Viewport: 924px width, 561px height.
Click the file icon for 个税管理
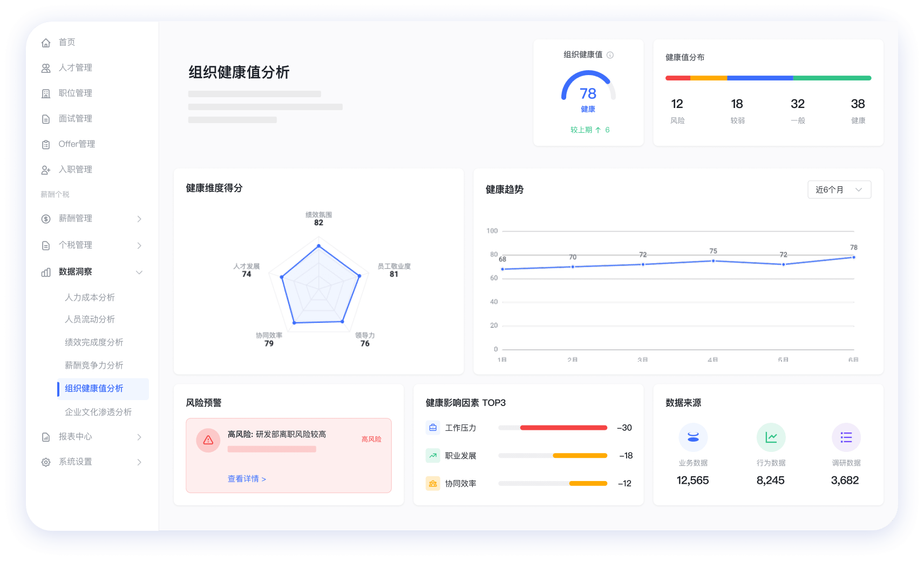coord(46,245)
